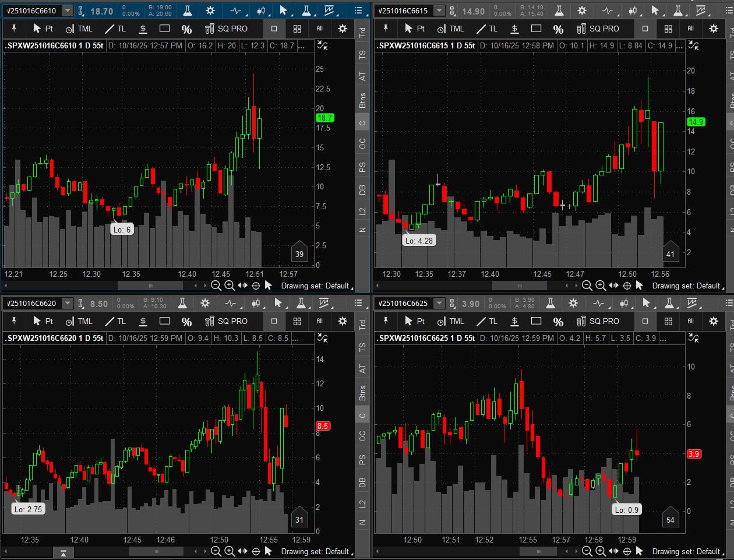This screenshot has width=734, height=560.
Task: Toggle single-chart drawing mode on C6615 toolbar
Action: pos(645,29)
